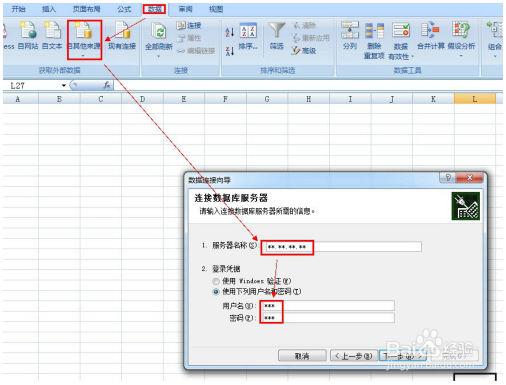
Task: Click the Cancel (取消) button in wizard
Action: click(302, 356)
